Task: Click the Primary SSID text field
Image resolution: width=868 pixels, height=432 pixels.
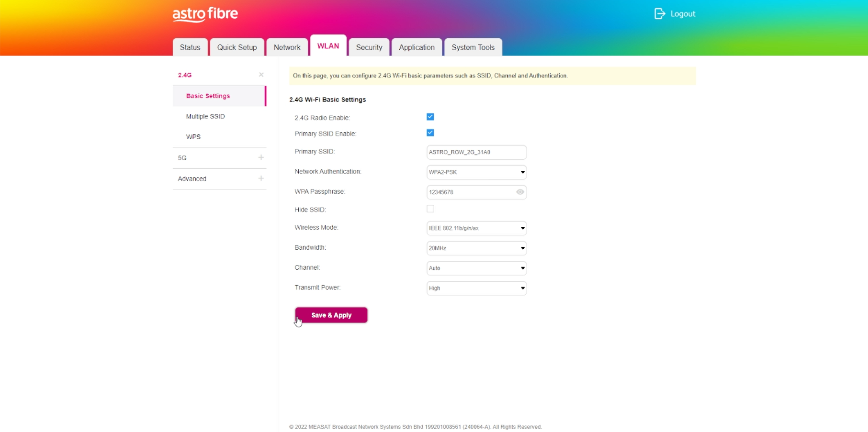Action: tap(476, 152)
